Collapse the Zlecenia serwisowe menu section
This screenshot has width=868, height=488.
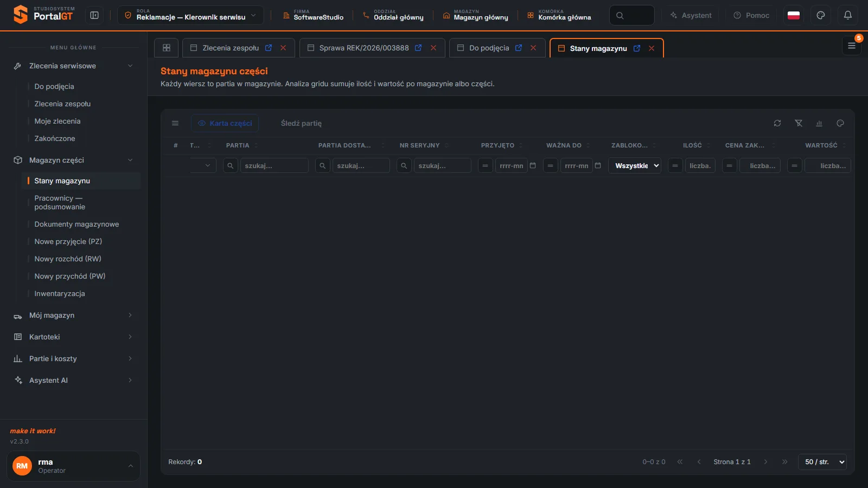pos(73,66)
